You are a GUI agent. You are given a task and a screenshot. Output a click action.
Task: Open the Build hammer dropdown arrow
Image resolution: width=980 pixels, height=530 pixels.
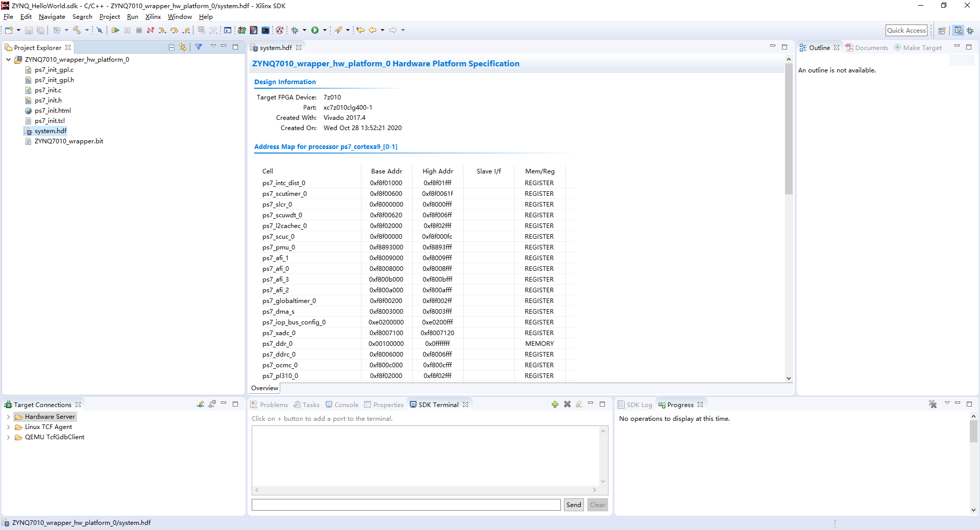pos(87,31)
